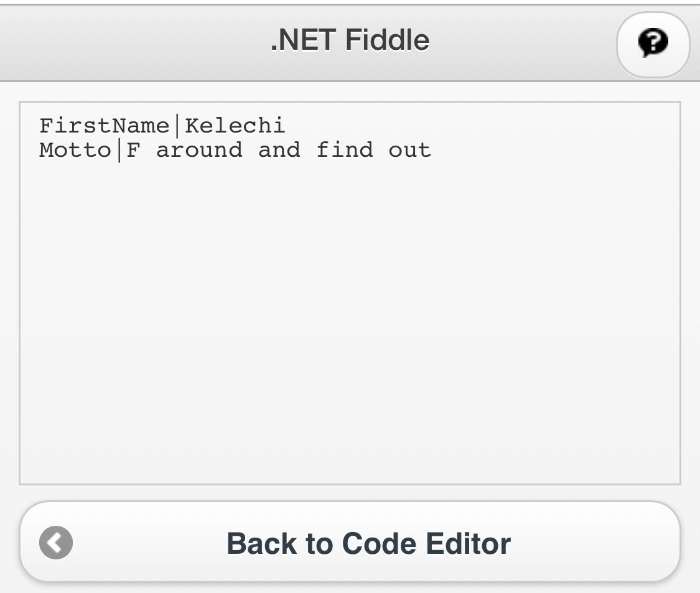The width and height of the screenshot is (700, 593).
Task: Click the gray back arrow circle icon
Action: (x=56, y=543)
